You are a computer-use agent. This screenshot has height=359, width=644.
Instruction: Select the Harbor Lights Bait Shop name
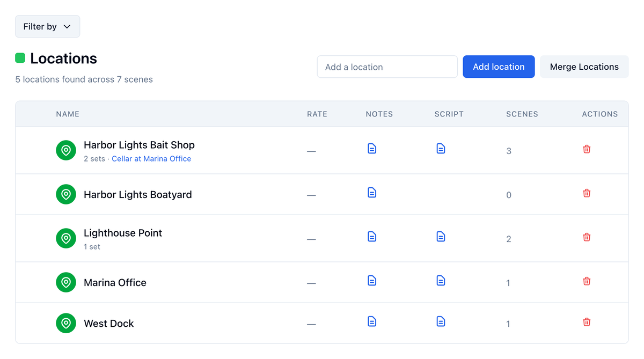click(x=139, y=145)
